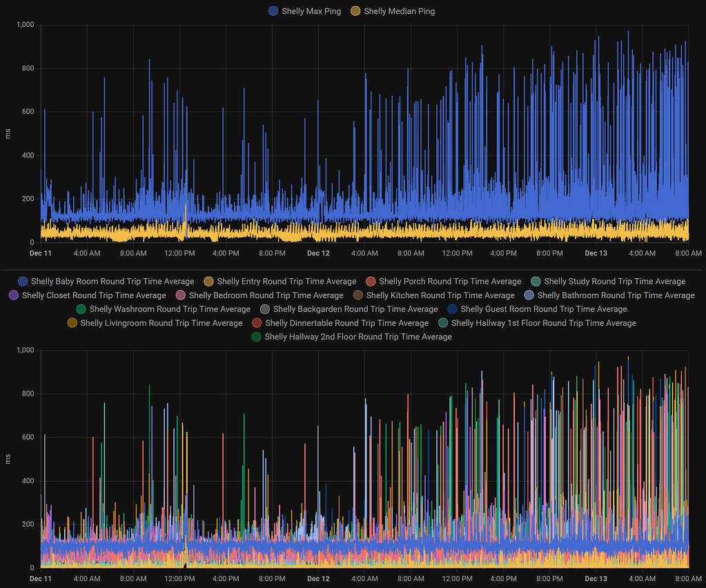
Task: Click the Shelly Washroom green legend dot
Action: (81, 309)
